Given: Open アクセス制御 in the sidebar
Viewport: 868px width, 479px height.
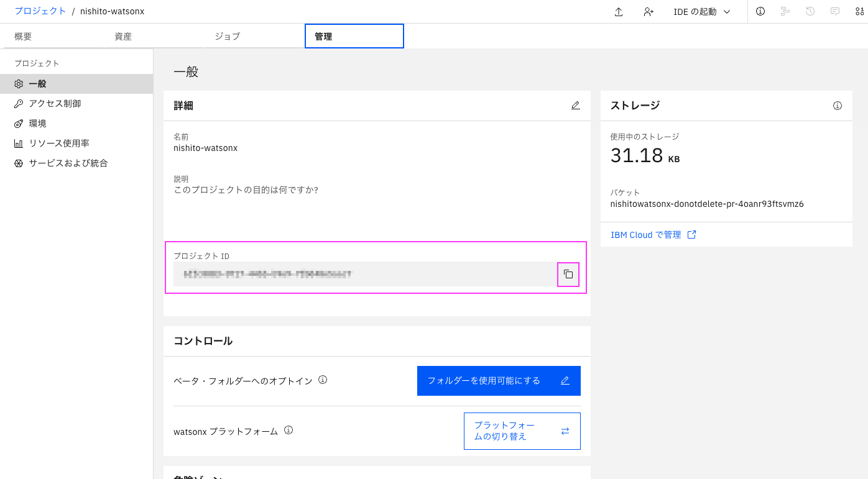Looking at the screenshot, I should (76, 104).
